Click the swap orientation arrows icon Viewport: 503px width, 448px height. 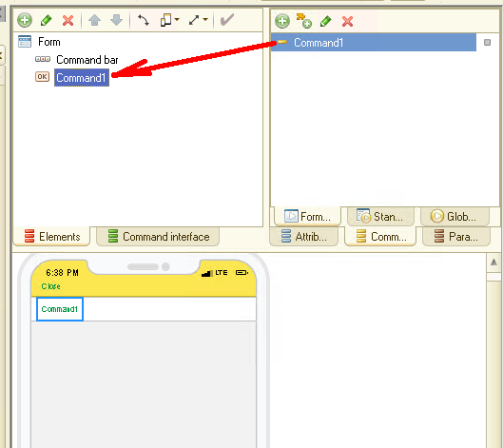point(143,20)
